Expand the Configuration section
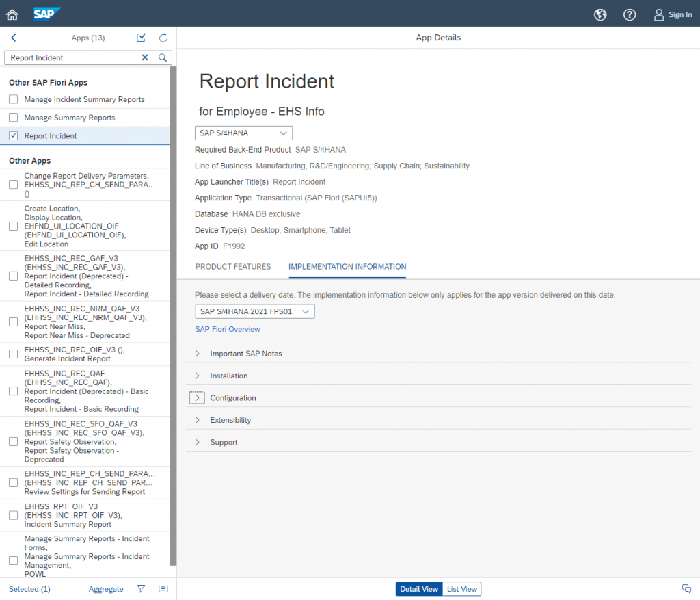Viewport: 700px width, 600px height. [197, 397]
